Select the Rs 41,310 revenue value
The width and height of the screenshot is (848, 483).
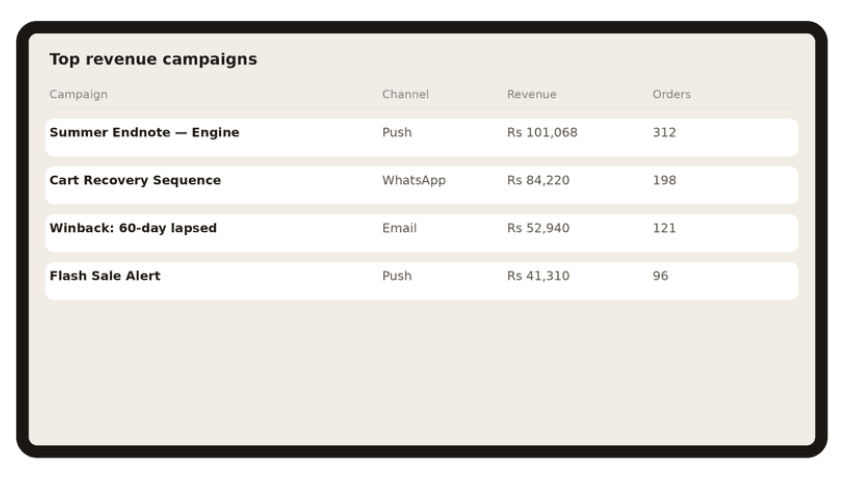coord(538,276)
